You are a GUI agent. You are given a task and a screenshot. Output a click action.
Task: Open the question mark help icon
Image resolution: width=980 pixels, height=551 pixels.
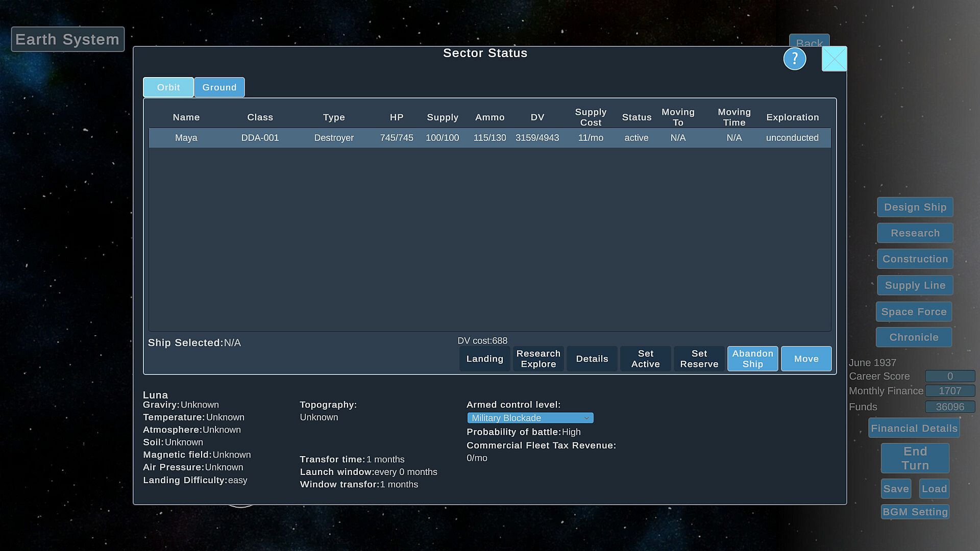[x=794, y=59]
